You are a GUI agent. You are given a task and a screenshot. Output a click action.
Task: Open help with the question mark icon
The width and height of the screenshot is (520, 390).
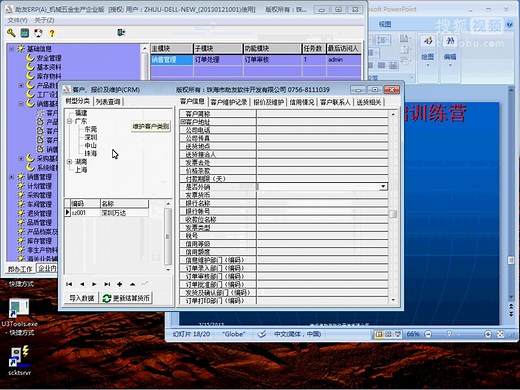click(52, 33)
